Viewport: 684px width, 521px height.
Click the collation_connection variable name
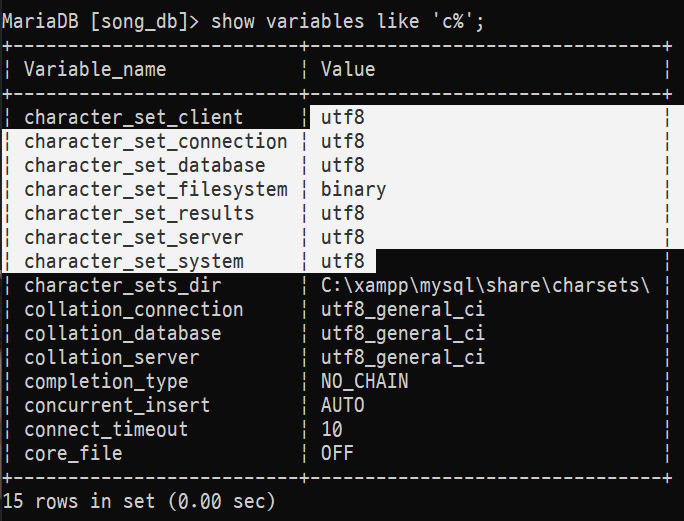click(x=133, y=309)
